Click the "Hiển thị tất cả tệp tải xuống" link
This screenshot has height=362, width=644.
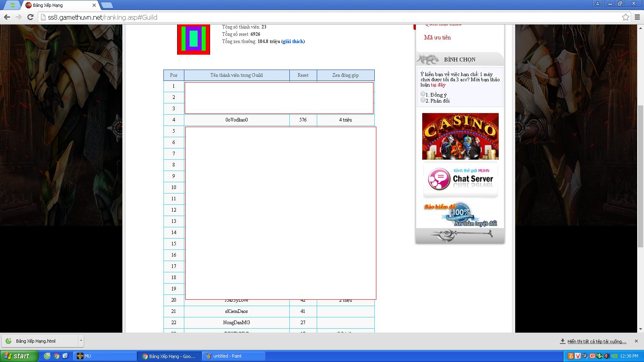coord(597,341)
